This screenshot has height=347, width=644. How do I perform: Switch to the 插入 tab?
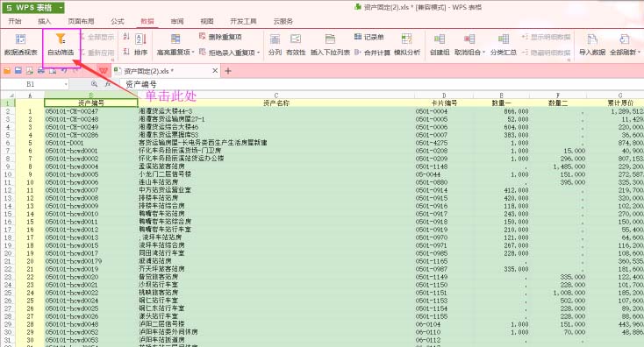45,21
